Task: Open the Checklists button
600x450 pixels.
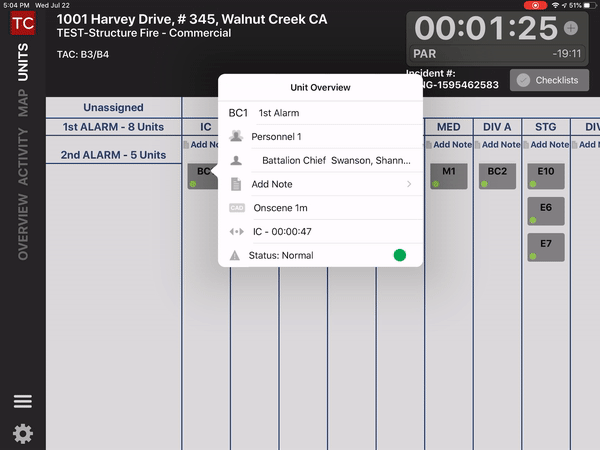Action: click(x=549, y=81)
